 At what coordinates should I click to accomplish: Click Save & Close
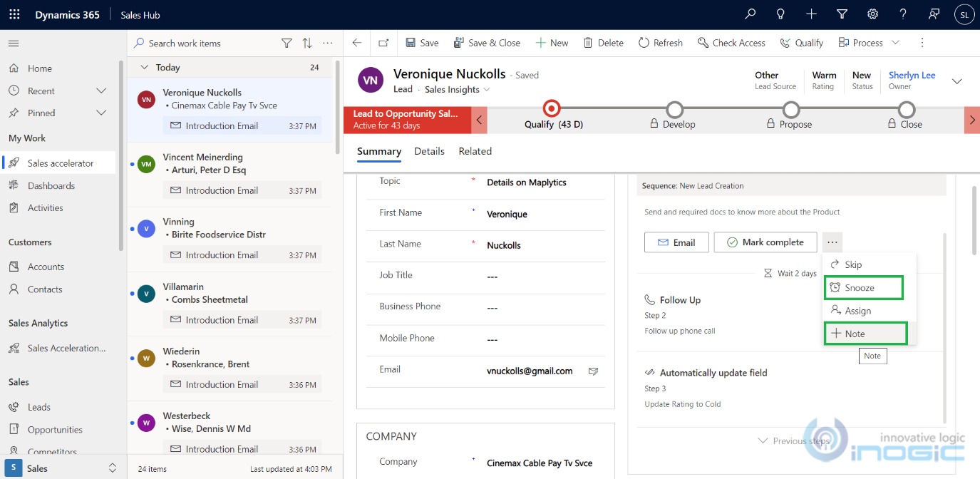click(x=487, y=43)
